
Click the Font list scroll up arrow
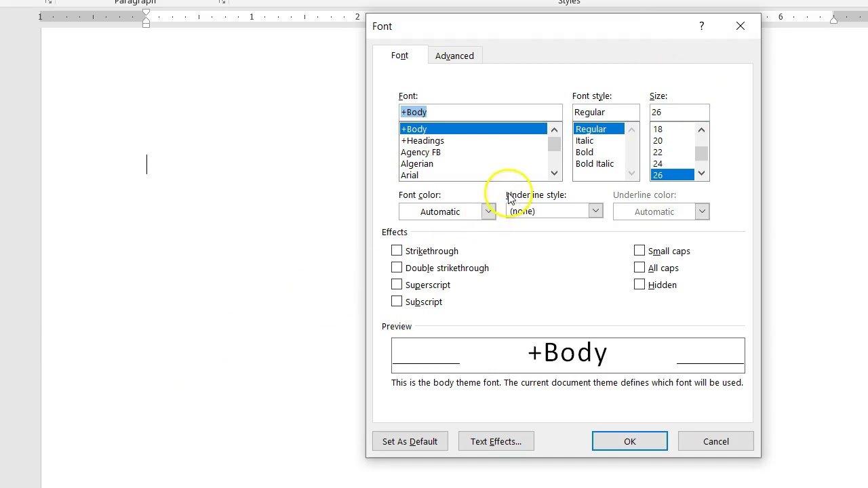tap(555, 129)
